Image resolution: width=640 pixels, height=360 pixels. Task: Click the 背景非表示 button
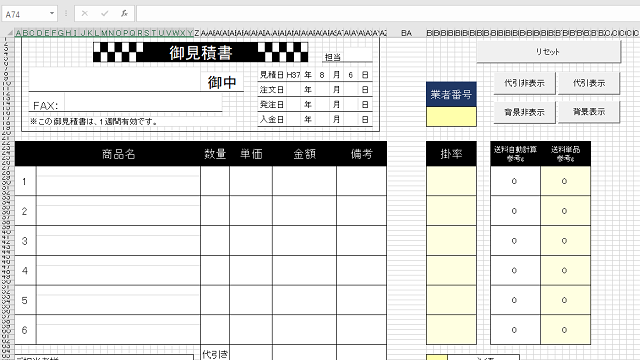(x=524, y=112)
